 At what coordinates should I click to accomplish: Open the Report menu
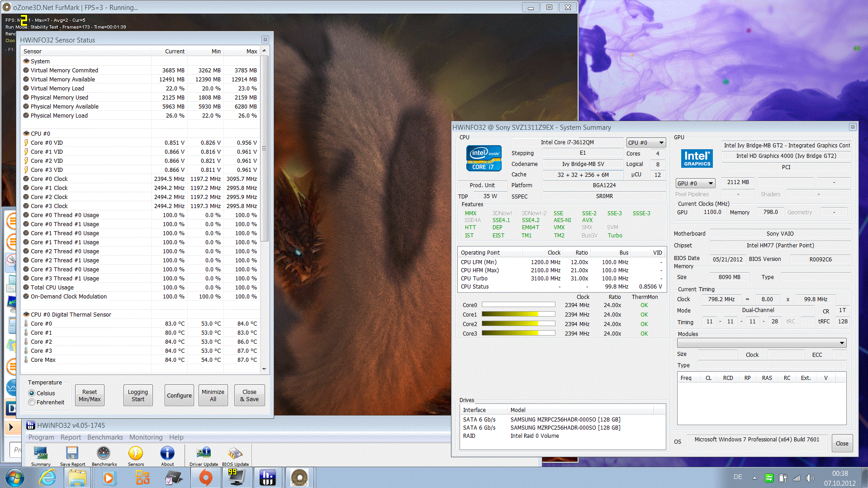coord(71,437)
